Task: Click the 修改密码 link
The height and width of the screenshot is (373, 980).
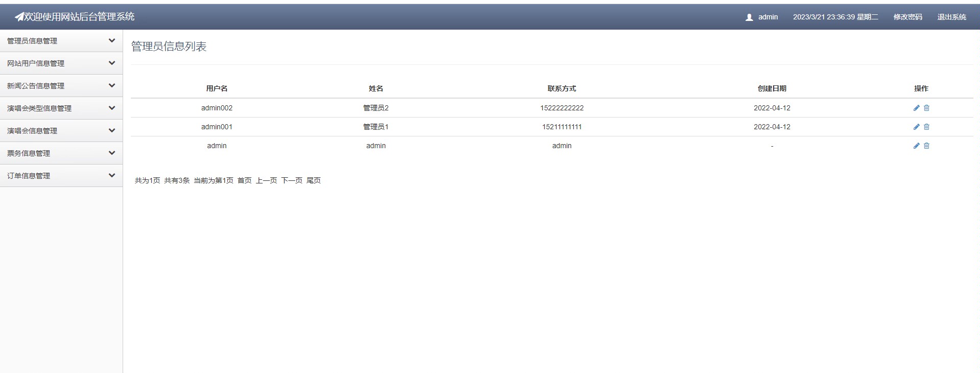Action: coord(907,17)
